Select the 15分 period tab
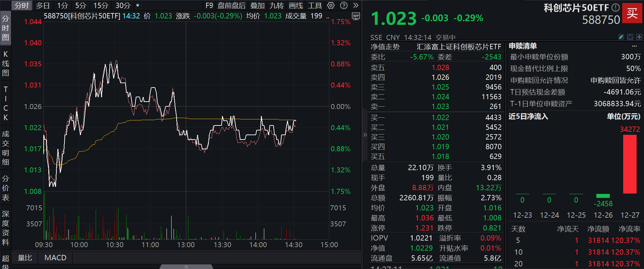 (101, 5)
